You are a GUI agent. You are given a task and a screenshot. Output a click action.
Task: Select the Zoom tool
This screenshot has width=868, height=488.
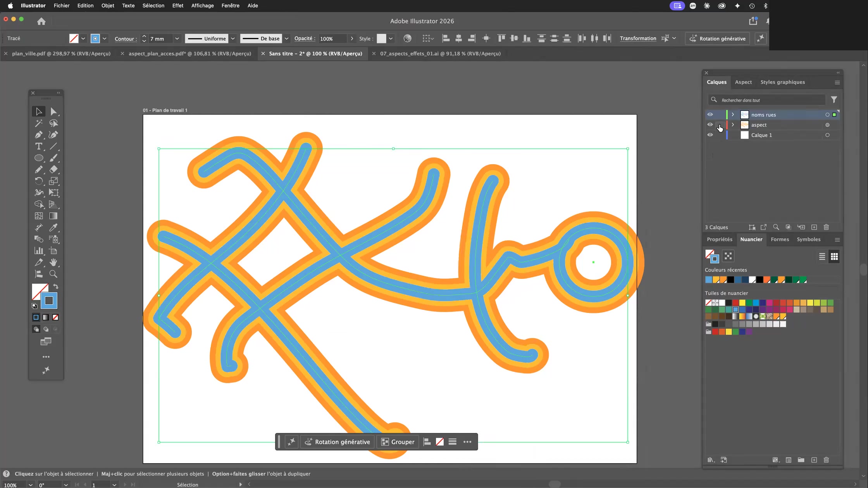point(53,274)
